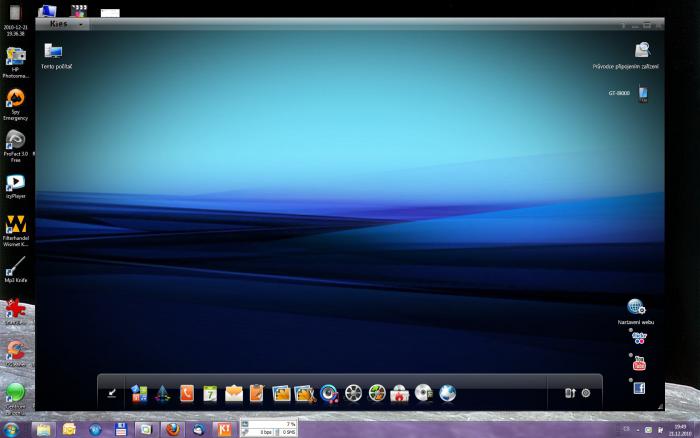Open the Kies title dropdown arrow
This screenshot has height=438, width=700.
coord(81,24)
